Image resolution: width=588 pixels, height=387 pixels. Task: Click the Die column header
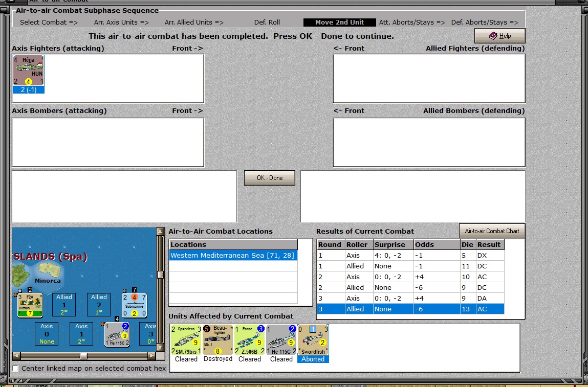tap(468, 245)
